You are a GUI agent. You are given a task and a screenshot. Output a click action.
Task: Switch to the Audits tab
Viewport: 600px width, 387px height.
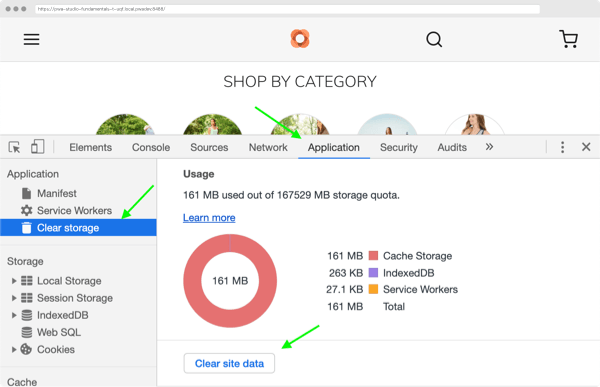coord(452,147)
